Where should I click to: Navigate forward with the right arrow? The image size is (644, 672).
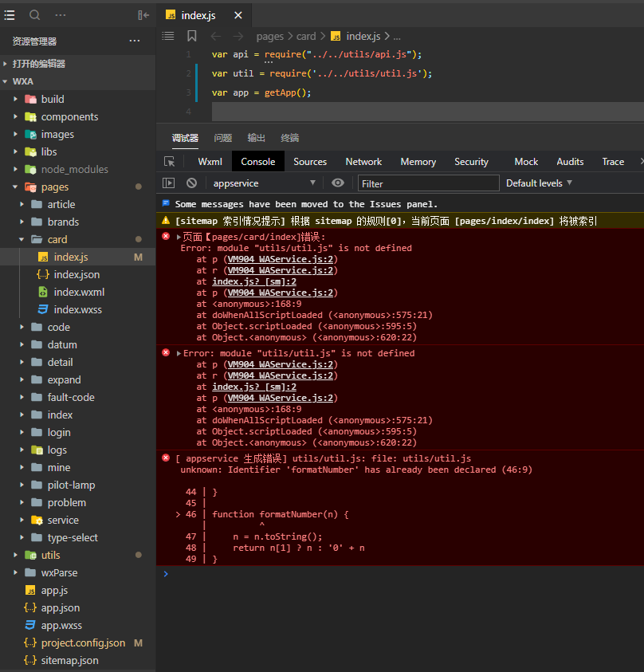point(238,37)
